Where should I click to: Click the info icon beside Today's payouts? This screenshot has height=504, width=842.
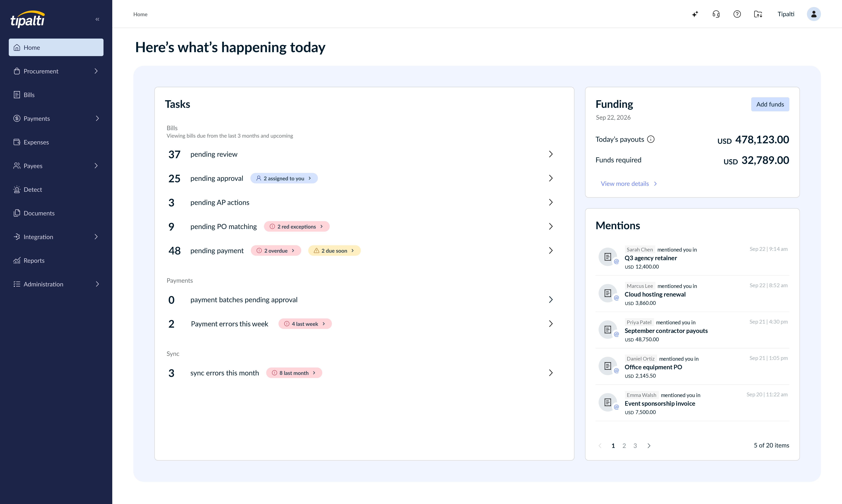(x=651, y=139)
